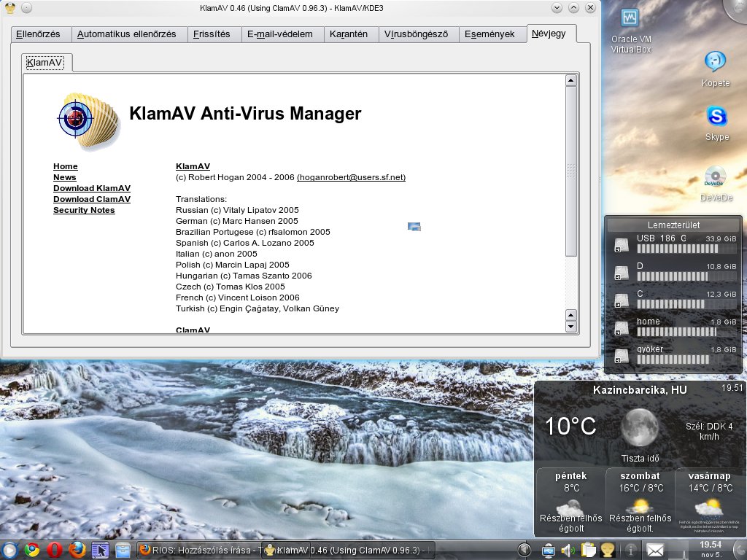
Task: Click the scroll-up arrow near scrollbar bottom
Action: (570, 315)
